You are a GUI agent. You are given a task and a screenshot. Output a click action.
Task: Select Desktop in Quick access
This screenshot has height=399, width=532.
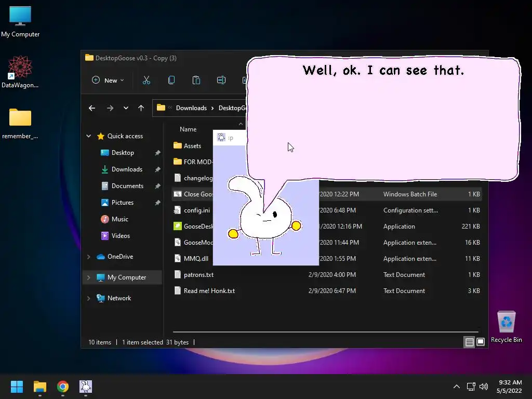[x=123, y=153]
